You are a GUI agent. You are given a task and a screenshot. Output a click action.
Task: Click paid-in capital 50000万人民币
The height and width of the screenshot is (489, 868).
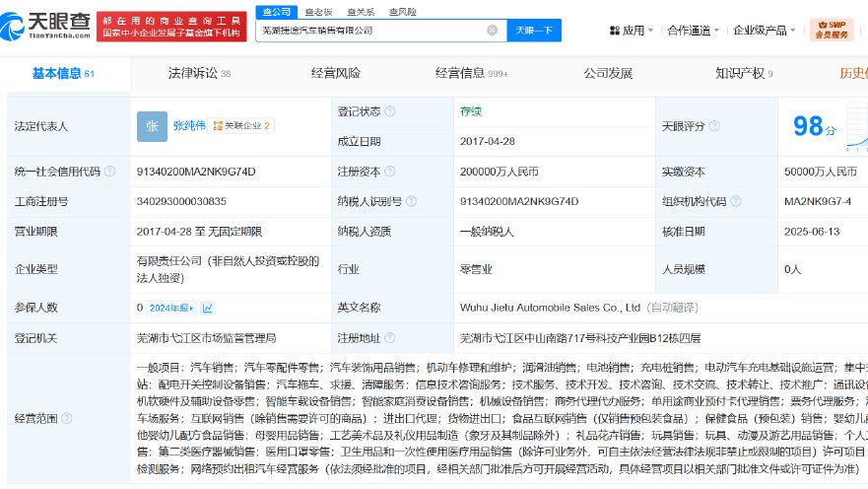click(x=821, y=172)
